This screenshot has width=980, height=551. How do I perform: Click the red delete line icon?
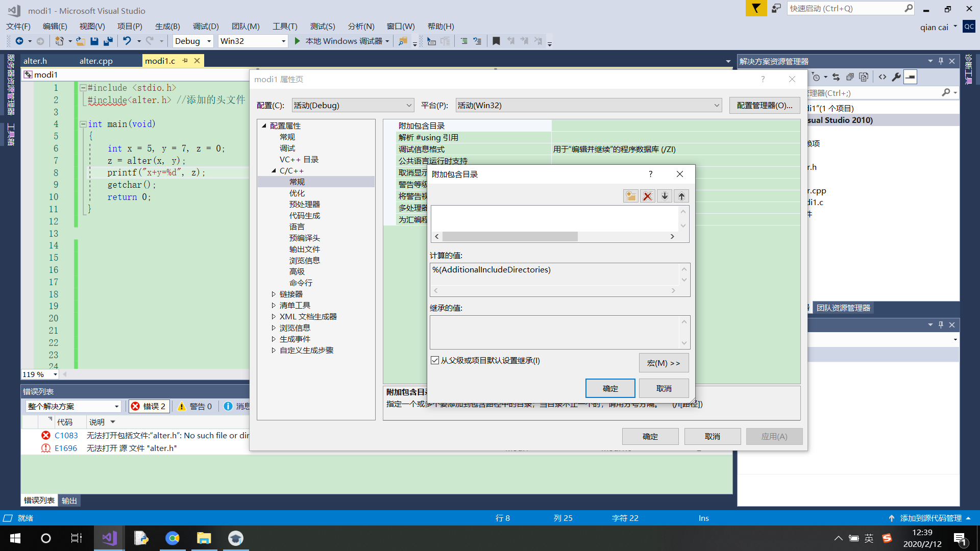pyautogui.click(x=648, y=196)
